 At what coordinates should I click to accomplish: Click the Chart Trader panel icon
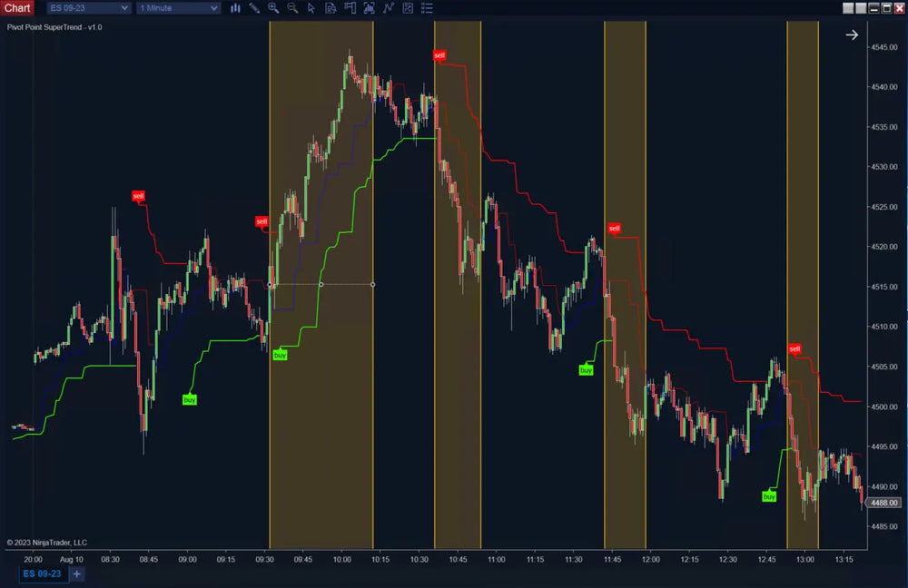350,8
